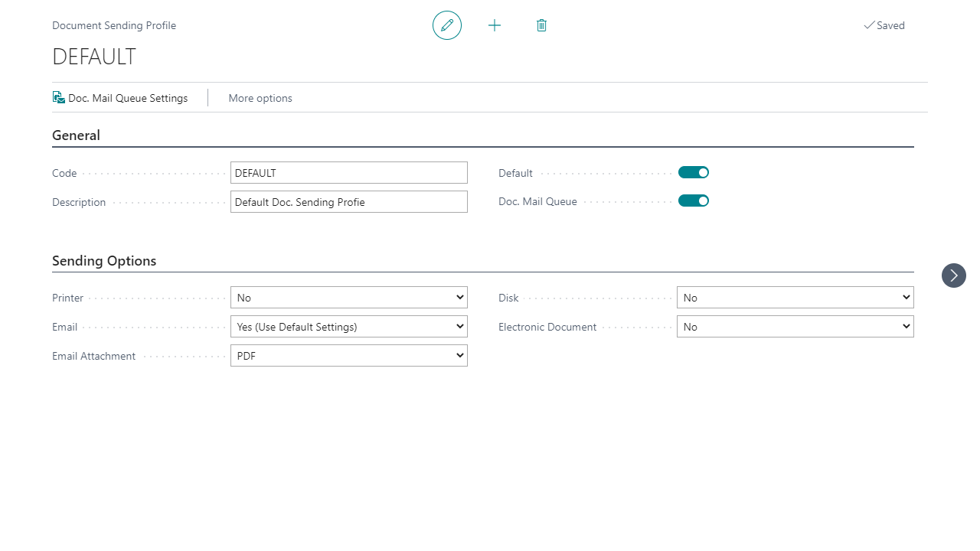Click into the Code field

click(x=348, y=173)
